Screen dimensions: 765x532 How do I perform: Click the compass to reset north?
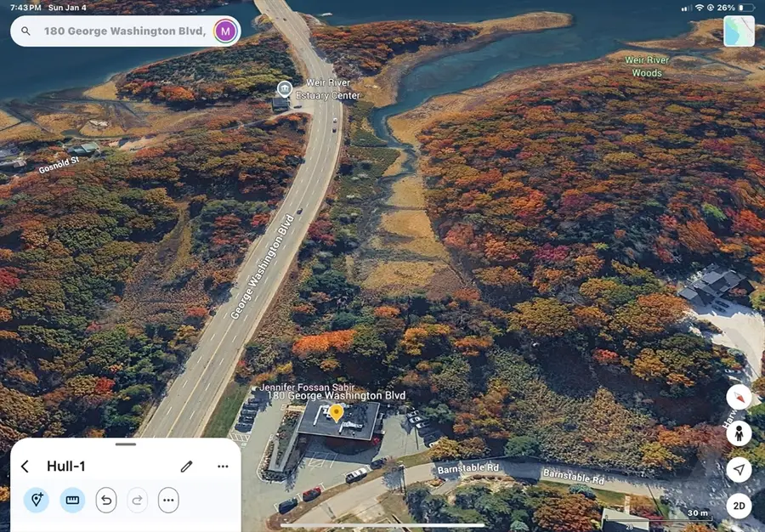pos(739,397)
